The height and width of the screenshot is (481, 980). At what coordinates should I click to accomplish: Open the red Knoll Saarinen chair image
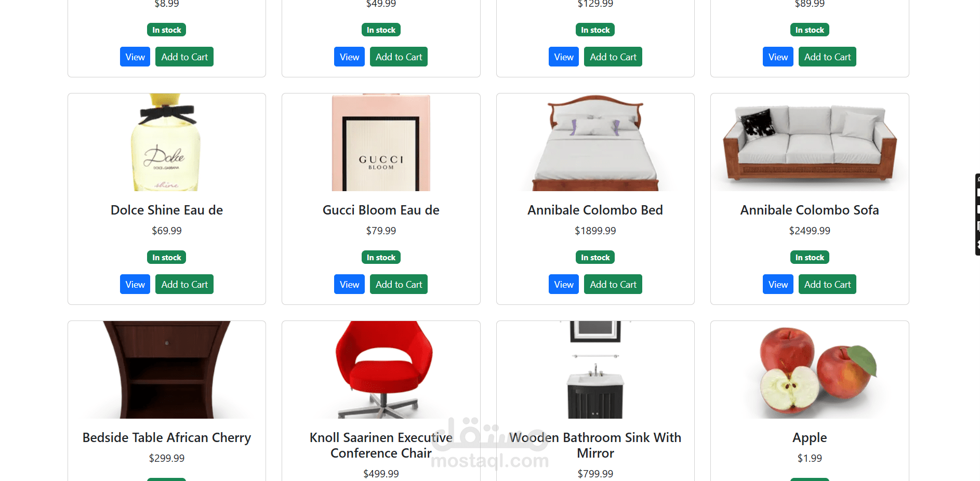tap(381, 370)
